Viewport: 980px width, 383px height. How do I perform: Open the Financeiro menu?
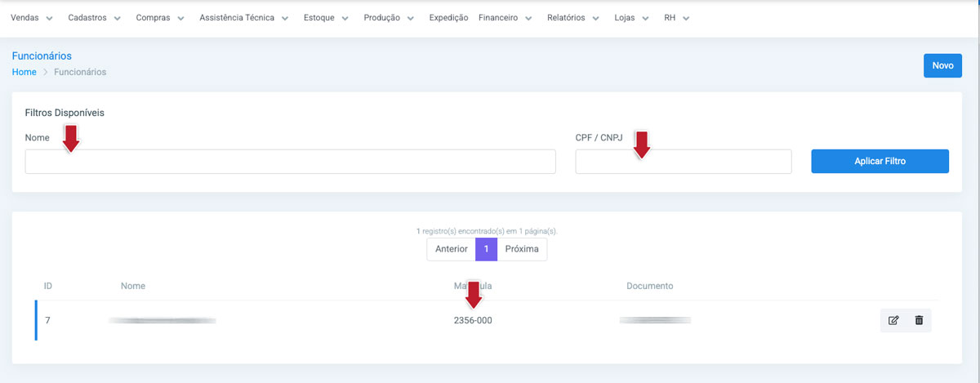505,18
